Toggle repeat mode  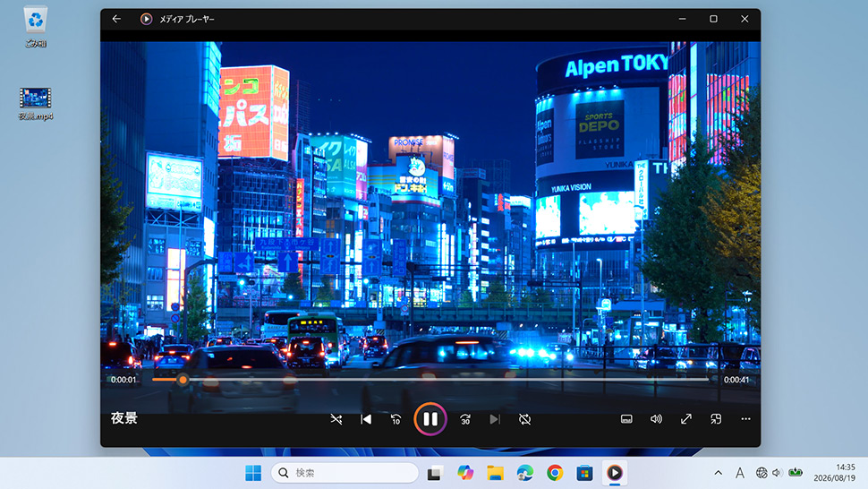(x=524, y=419)
